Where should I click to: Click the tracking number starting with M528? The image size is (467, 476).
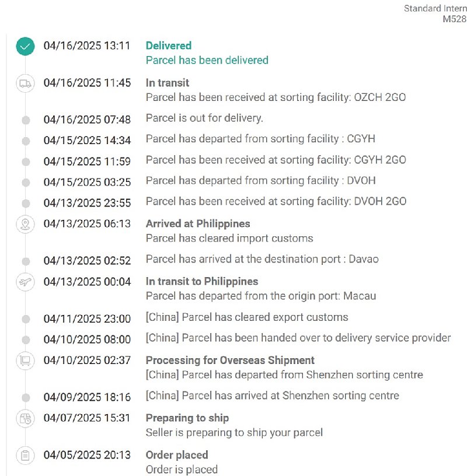coord(455,19)
